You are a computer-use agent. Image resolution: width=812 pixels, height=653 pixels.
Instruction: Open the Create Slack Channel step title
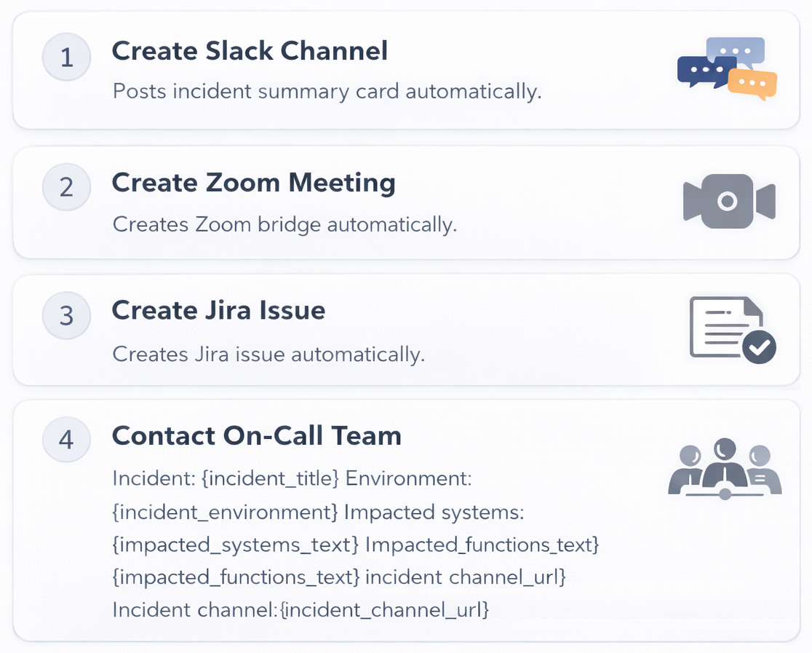click(x=250, y=51)
